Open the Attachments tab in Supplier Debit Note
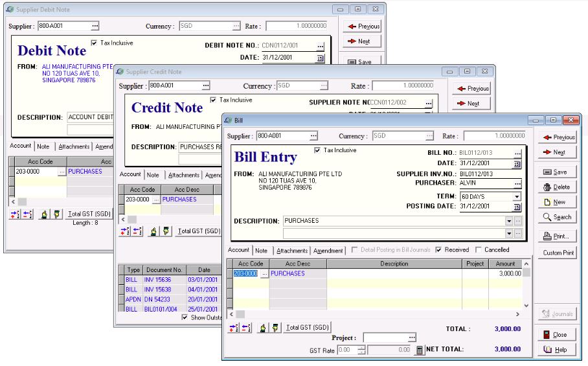The image size is (588, 366). pyautogui.click(x=74, y=146)
